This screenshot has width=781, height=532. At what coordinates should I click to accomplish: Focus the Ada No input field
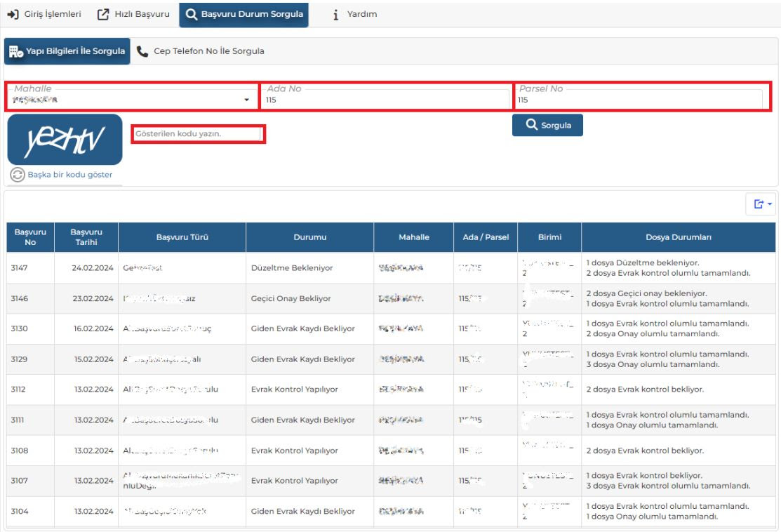(386, 100)
